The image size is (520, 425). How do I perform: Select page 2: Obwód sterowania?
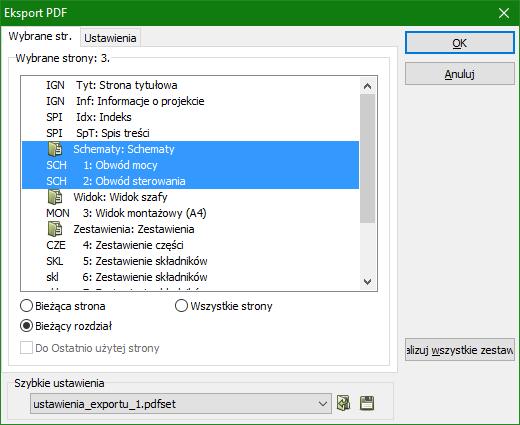(x=190, y=181)
